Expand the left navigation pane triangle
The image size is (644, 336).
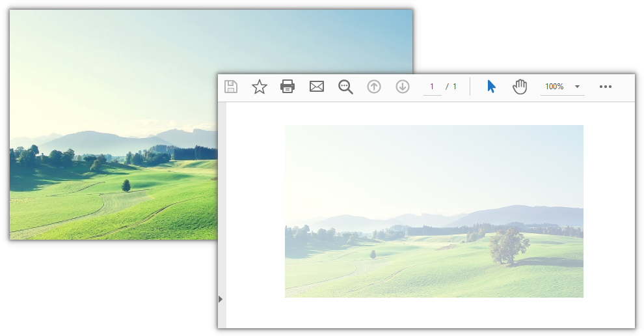tap(221, 299)
